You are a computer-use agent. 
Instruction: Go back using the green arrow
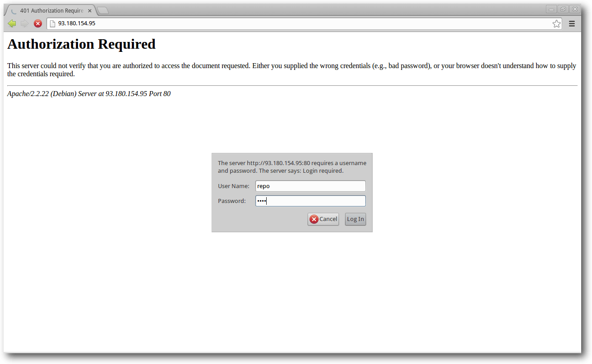click(x=12, y=23)
